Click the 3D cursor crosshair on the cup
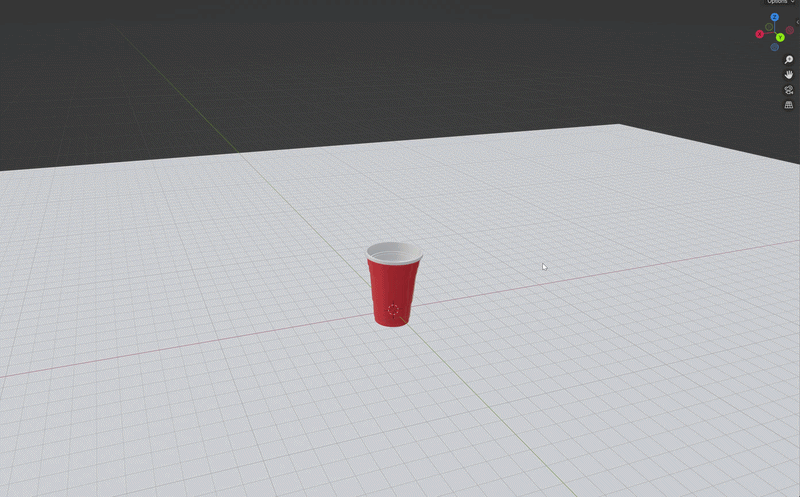The width and height of the screenshot is (800, 497). [393, 310]
